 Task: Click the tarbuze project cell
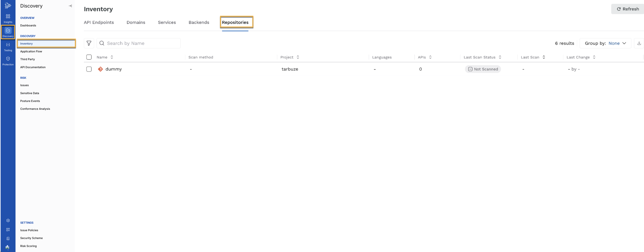[290, 69]
